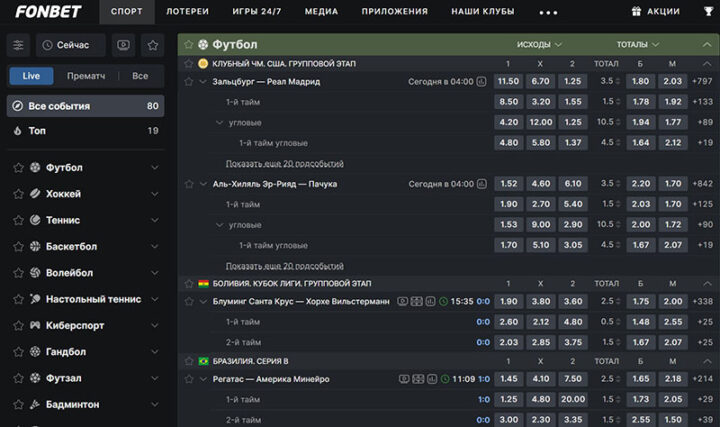The height and width of the screenshot is (427, 720).
Task: Select Все события in sidebar
Action: tap(85, 106)
